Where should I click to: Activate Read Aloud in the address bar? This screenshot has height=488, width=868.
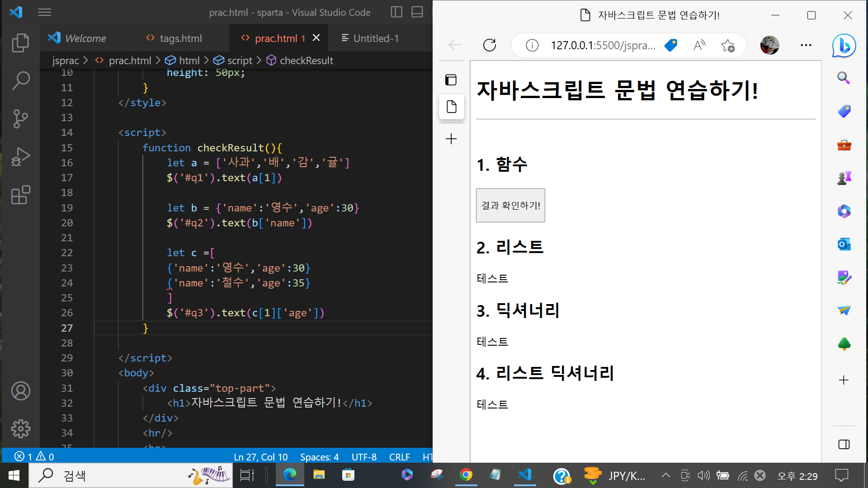pyautogui.click(x=699, y=45)
